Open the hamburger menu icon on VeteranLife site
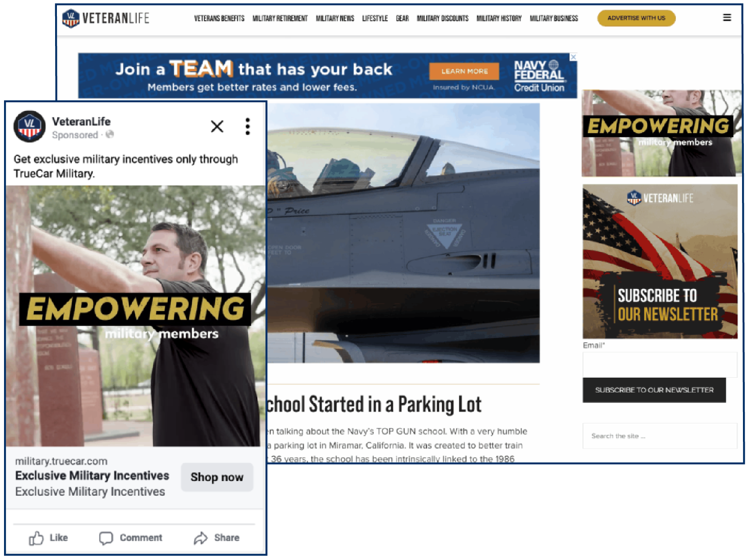The height and width of the screenshot is (560, 747). click(x=727, y=17)
